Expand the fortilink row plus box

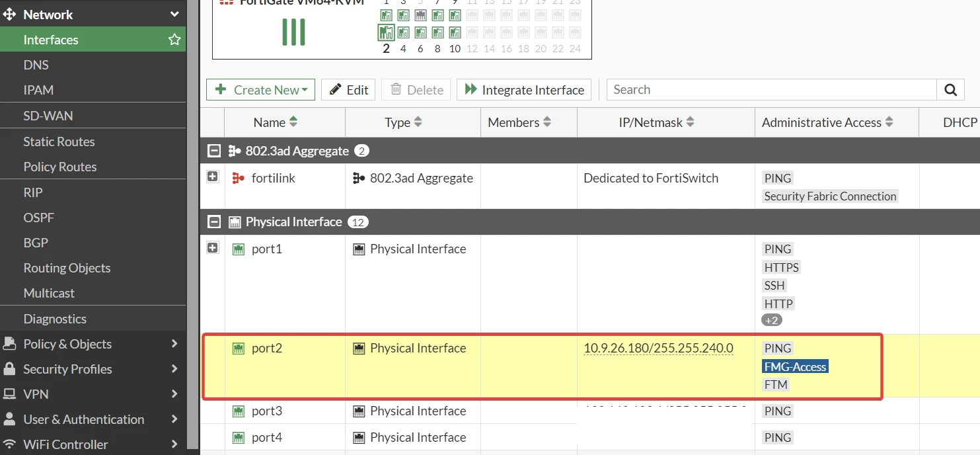213,177
